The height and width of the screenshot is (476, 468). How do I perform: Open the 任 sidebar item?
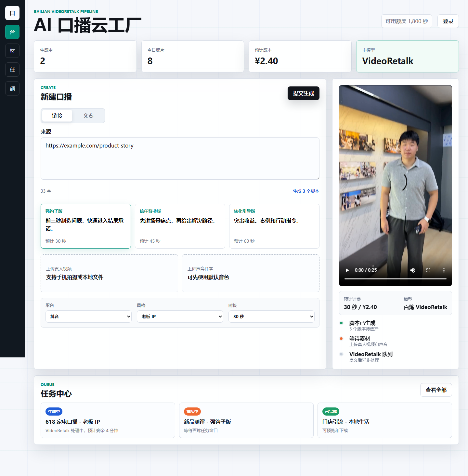click(12, 70)
